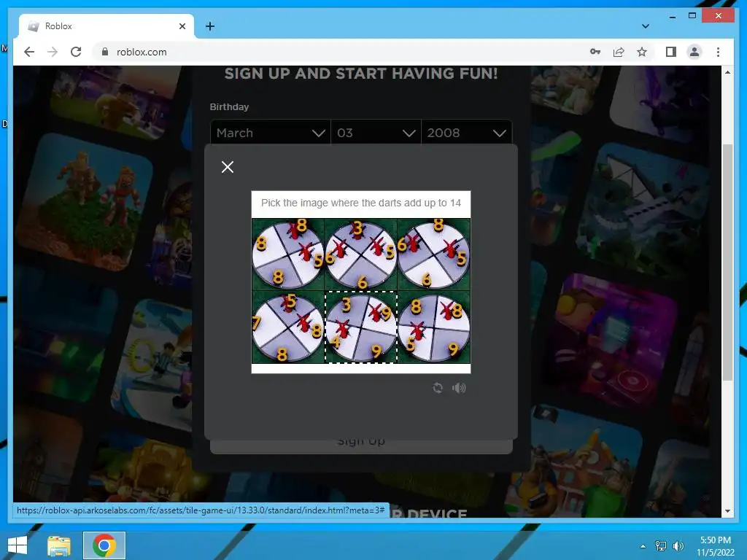This screenshot has height=560, width=747.
Task: Select top-middle dartboard tile with 3 on top
Action: (x=360, y=254)
